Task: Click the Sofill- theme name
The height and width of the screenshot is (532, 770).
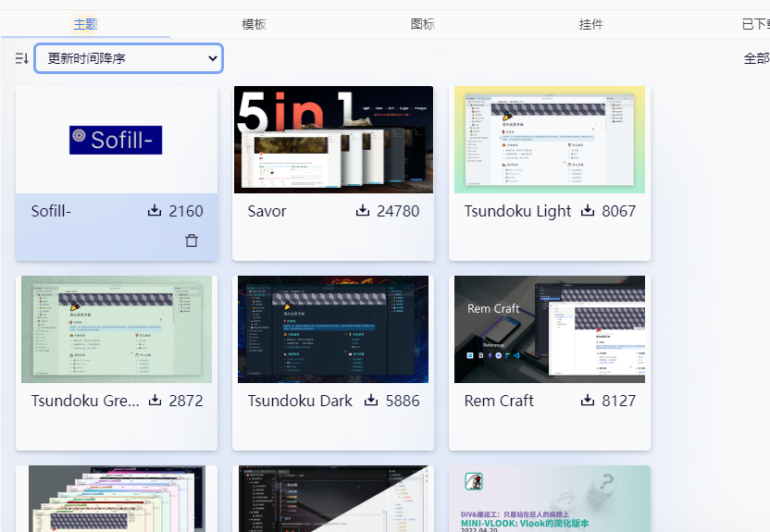Action: [x=51, y=211]
